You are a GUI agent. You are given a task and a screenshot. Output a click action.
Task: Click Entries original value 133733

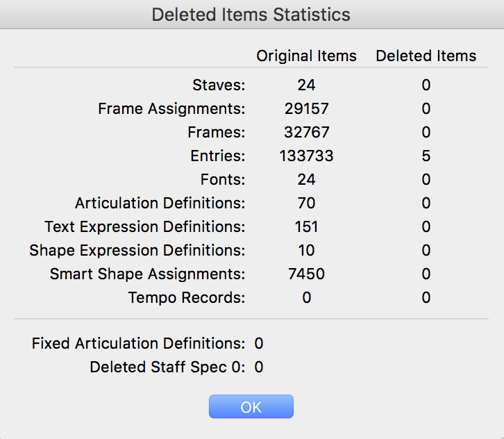307,156
